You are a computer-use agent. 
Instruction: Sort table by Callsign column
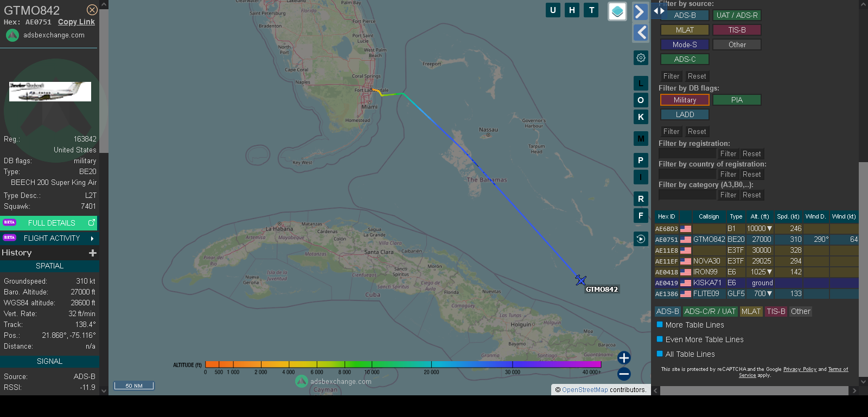coord(709,216)
